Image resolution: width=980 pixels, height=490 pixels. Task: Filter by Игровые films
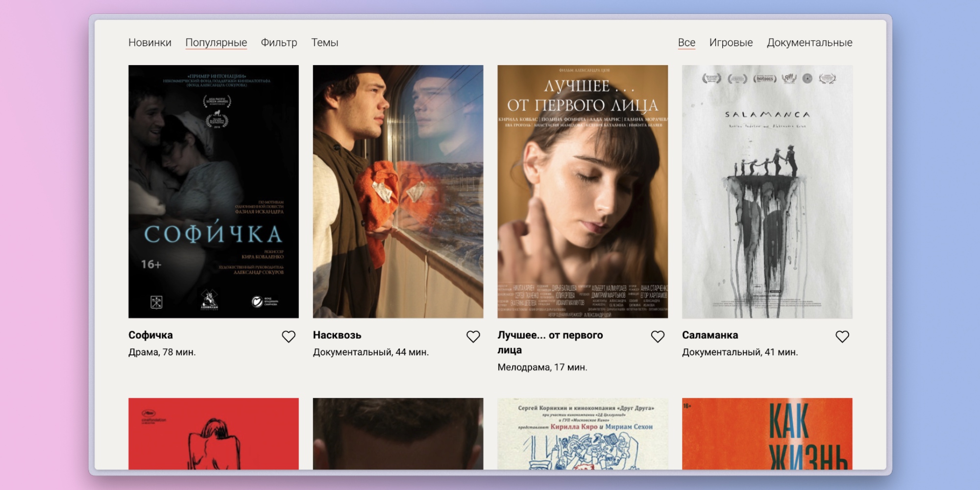(x=731, y=43)
